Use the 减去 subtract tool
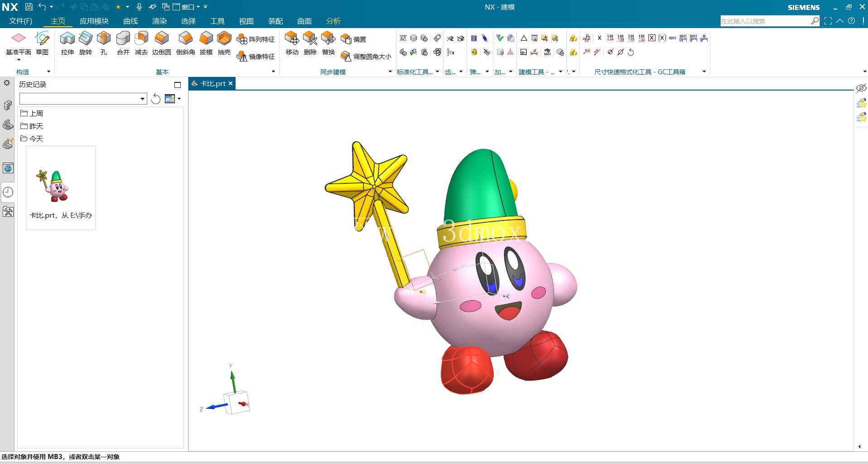868x464 pixels. click(x=141, y=43)
